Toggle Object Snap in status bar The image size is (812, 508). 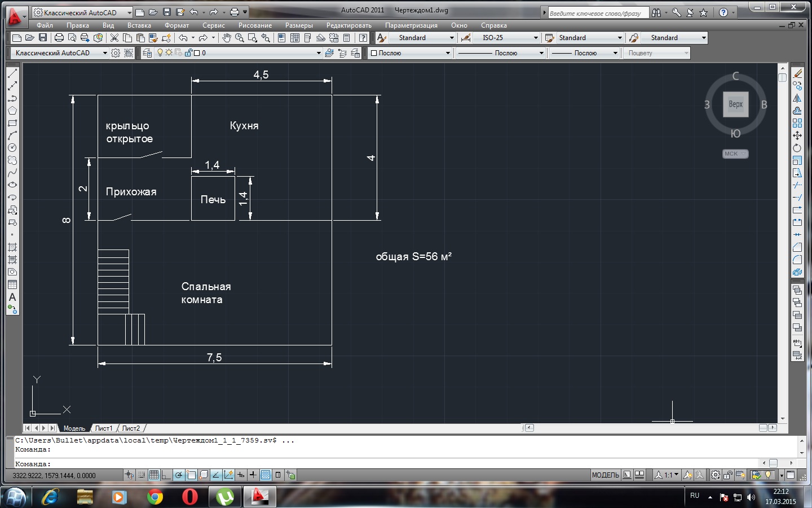pyautogui.click(x=192, y=475)
